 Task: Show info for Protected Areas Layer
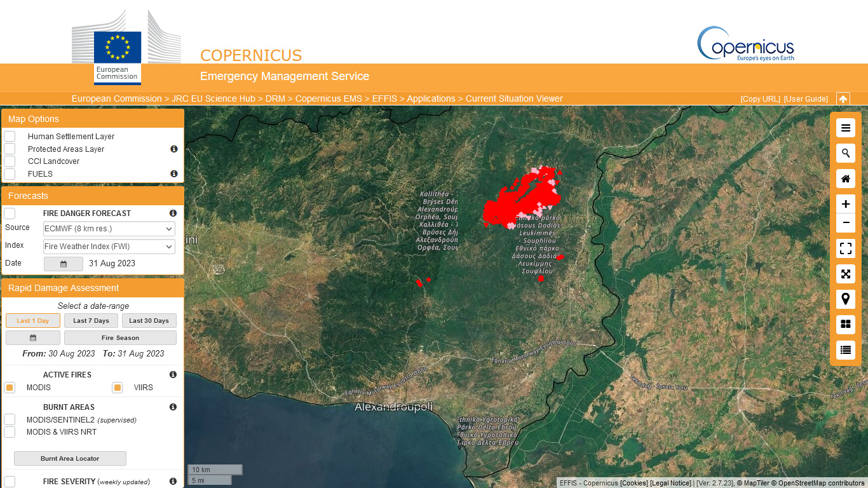coord(173,149)
